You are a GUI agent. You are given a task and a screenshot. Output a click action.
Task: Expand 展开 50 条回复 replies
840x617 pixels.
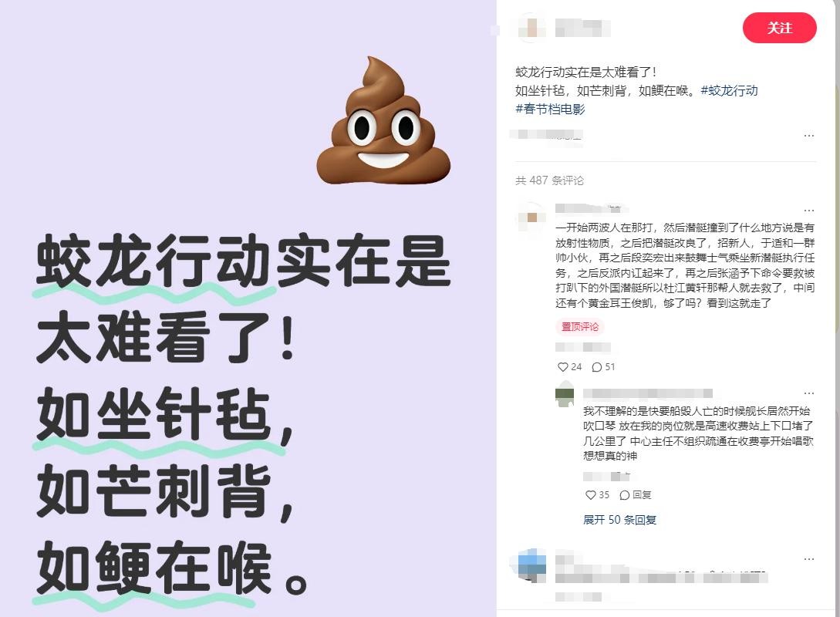coord(619,520)
